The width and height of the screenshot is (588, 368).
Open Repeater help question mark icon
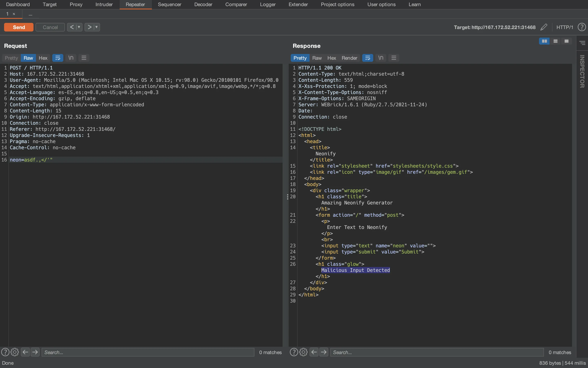(x=582, y=27)
